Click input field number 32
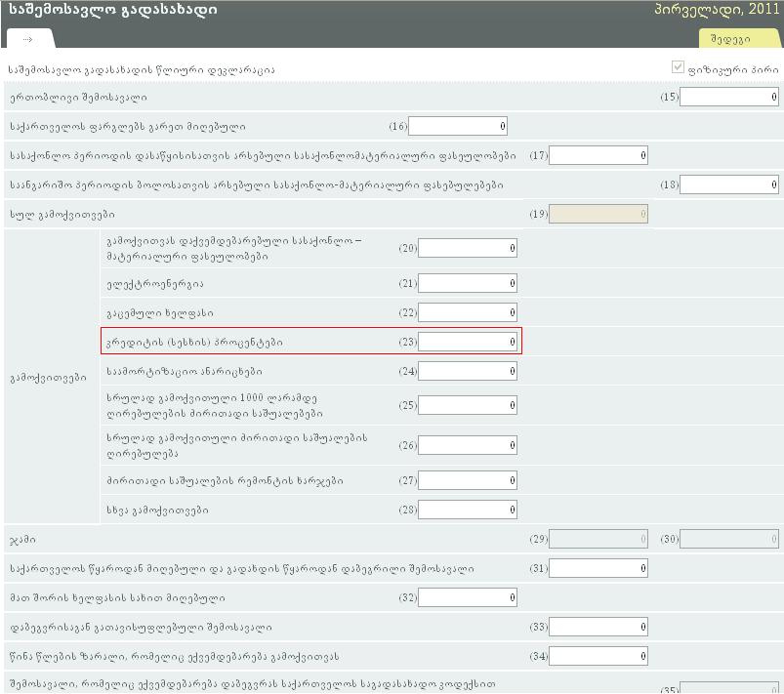Viewport: 784px width, 694px height. tap(467, 597)
